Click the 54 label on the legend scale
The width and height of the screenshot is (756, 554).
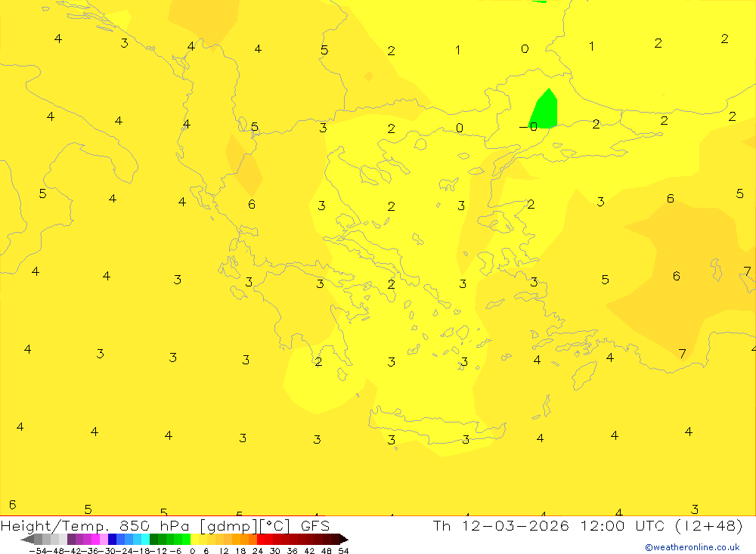343,551
